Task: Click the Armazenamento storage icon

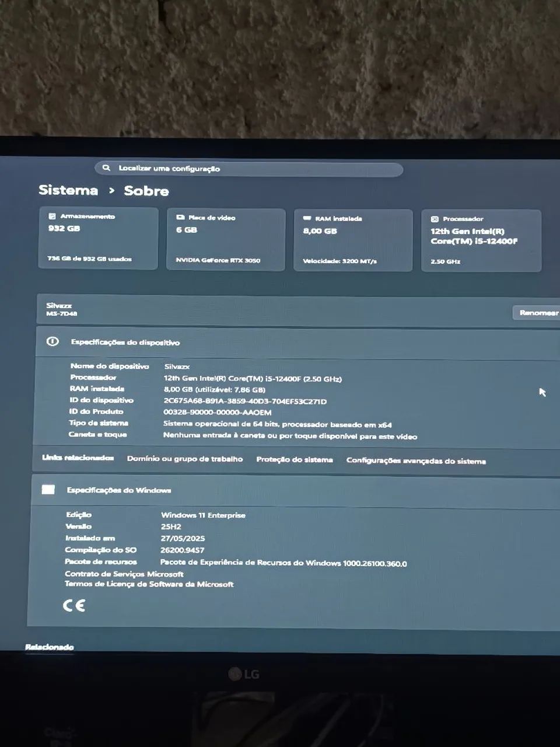Action: click(52, 216)
